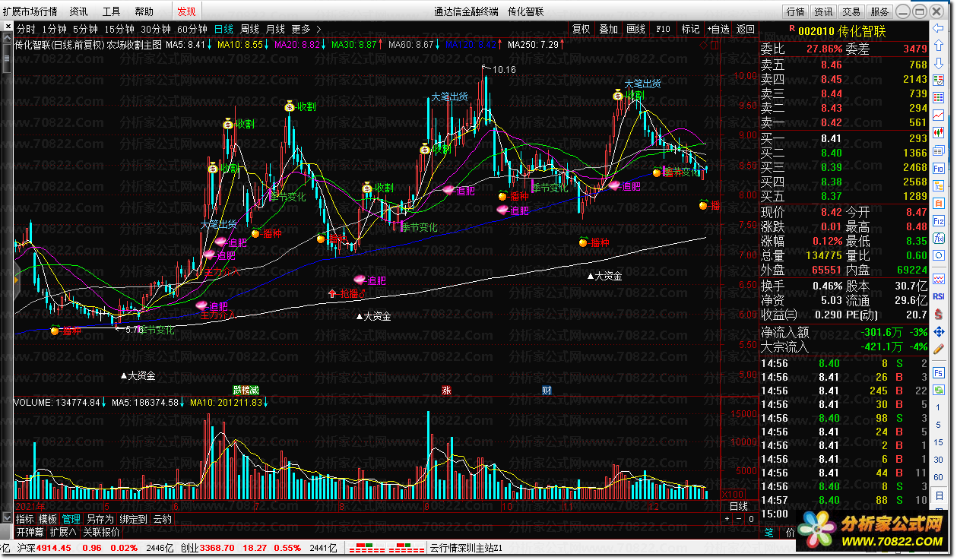Open the 发现 menu item
The image size is (957, 560).
tap(186, 11)
